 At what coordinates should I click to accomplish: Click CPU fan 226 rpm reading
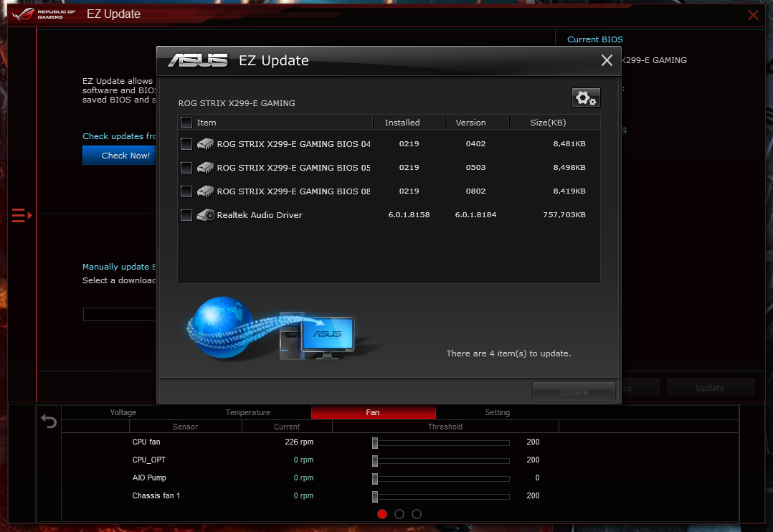click(x=299, y=442)
